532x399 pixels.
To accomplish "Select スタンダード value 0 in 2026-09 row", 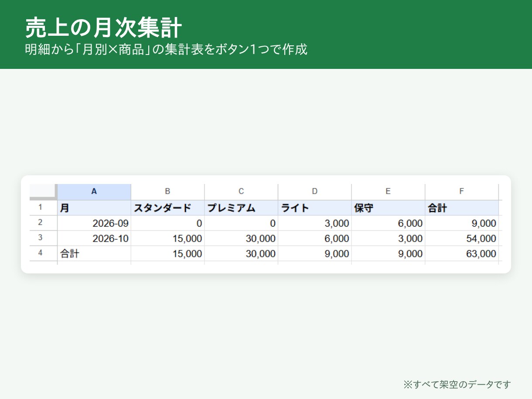I will point(167,223).
